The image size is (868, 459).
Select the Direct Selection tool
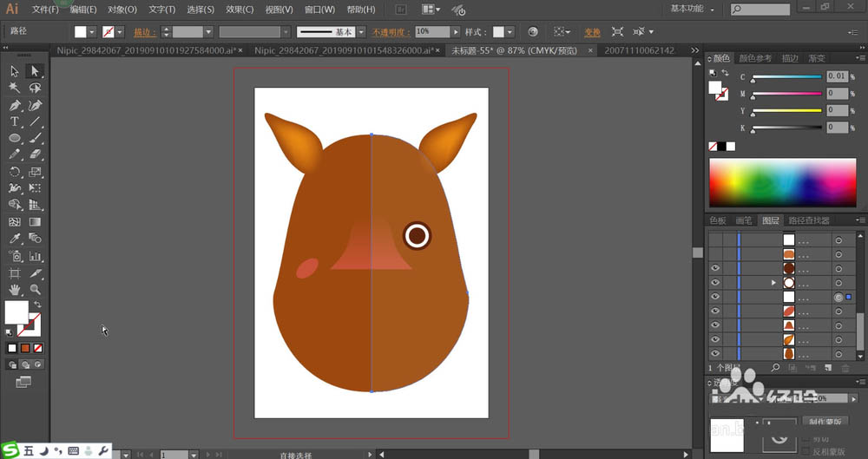pos(35,71)
